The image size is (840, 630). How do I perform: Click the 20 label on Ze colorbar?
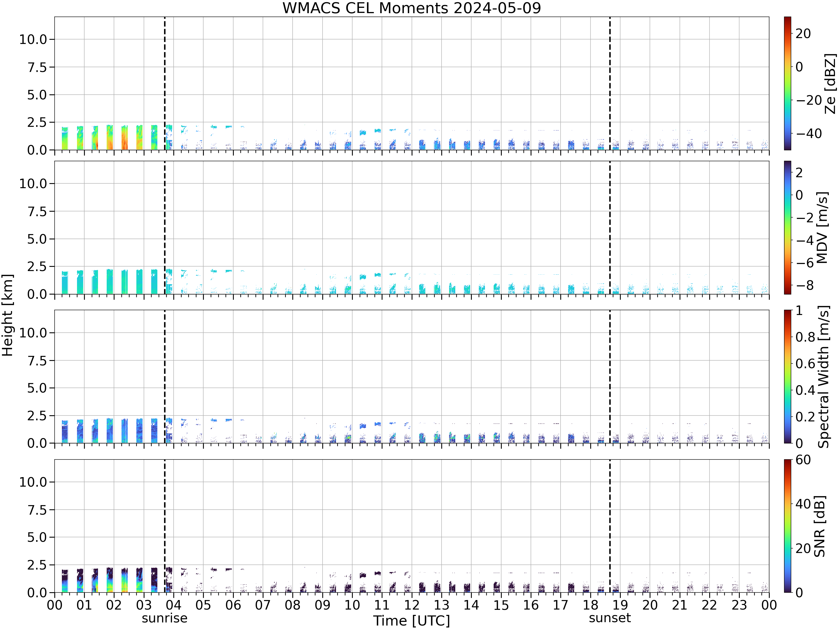pos(803,33)
